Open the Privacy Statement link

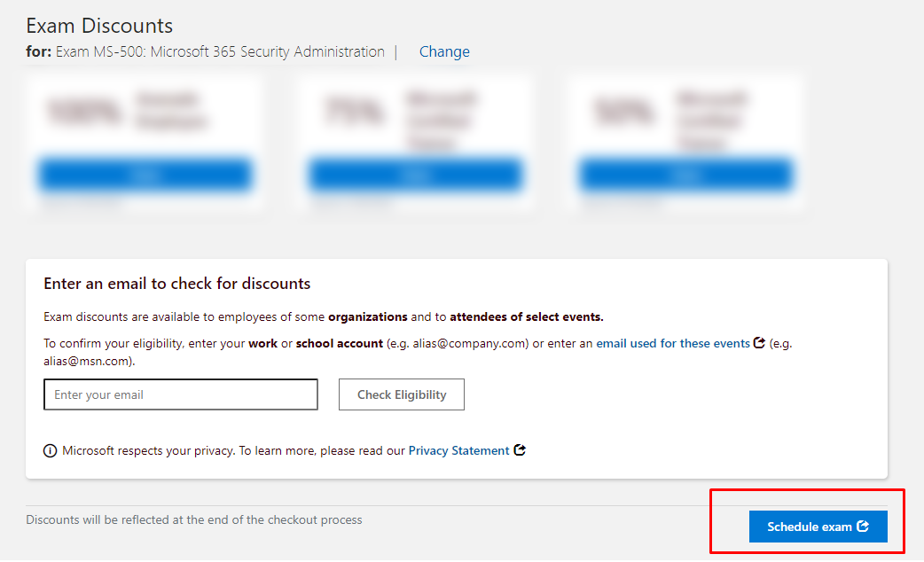click(x=458, y=450)
